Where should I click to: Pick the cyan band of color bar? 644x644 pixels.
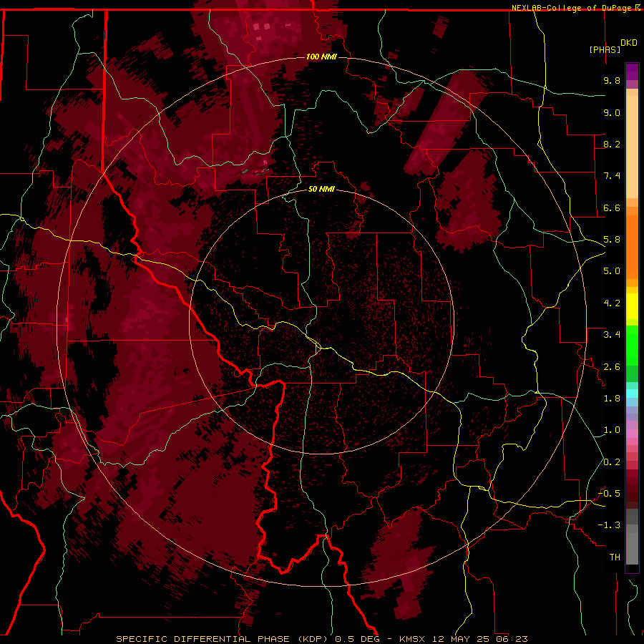click(x=632, y=394)
